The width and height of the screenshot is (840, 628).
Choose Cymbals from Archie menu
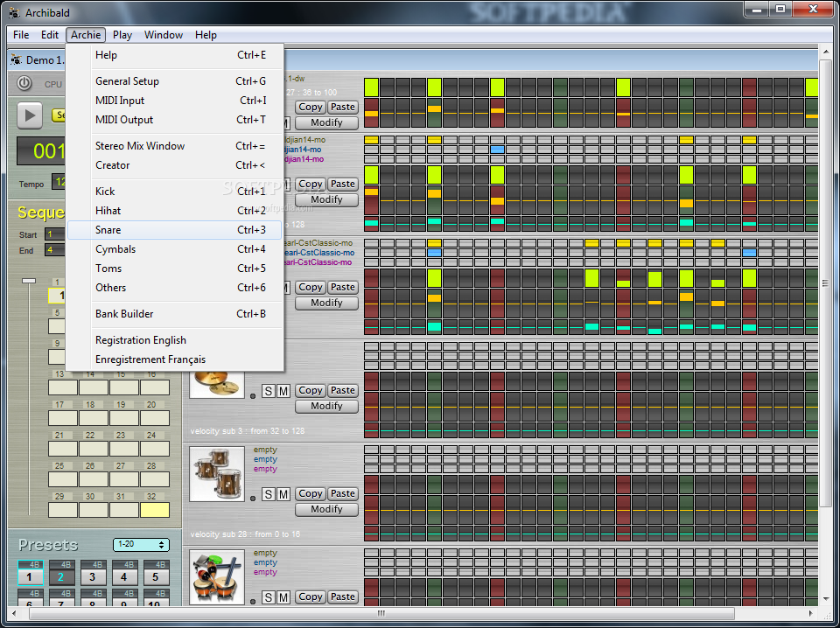(x=174, y=249)
